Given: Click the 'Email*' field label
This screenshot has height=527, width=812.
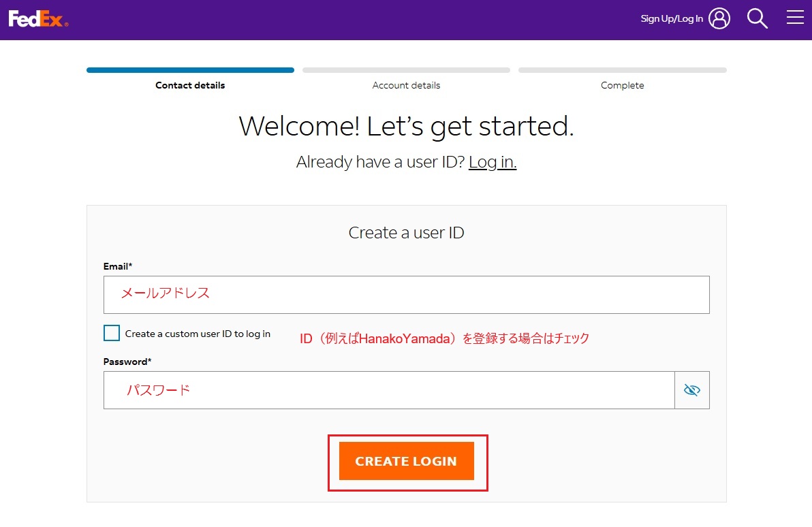Looking at the screenshot, I should point(117,266).
